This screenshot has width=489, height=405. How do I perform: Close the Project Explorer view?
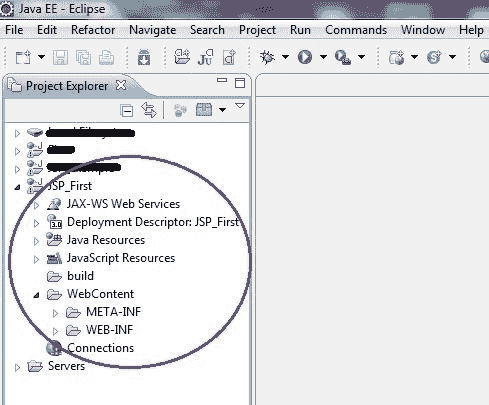point(121,86)
